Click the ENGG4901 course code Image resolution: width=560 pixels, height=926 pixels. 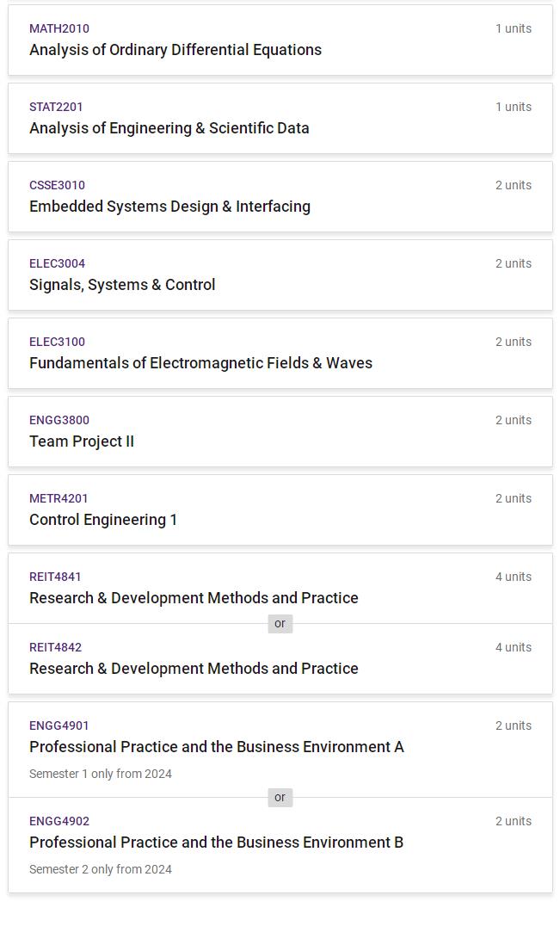(x=59, y=725)
